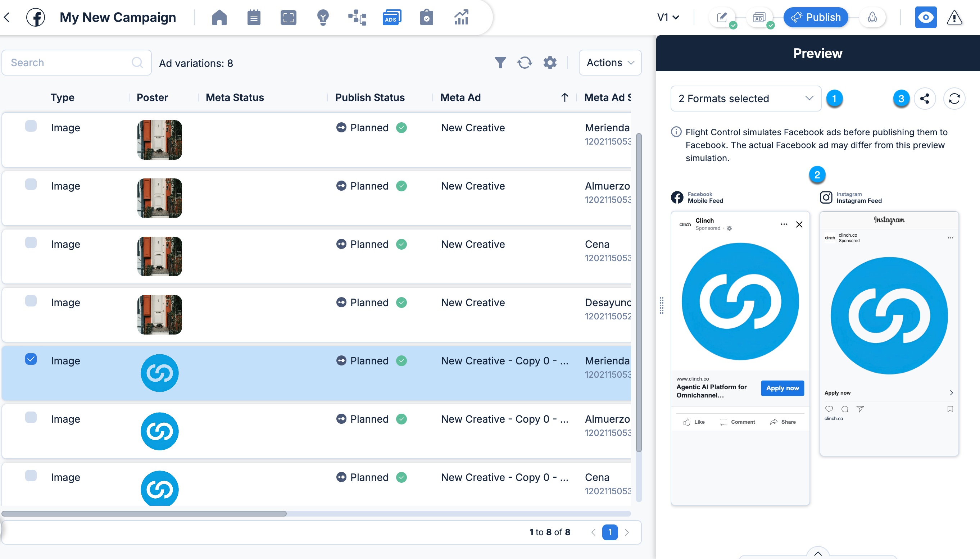Screen dimensions: 980x559
Task: Open the Facebook preview three-dot menu
Action: [x=784, y=224]
